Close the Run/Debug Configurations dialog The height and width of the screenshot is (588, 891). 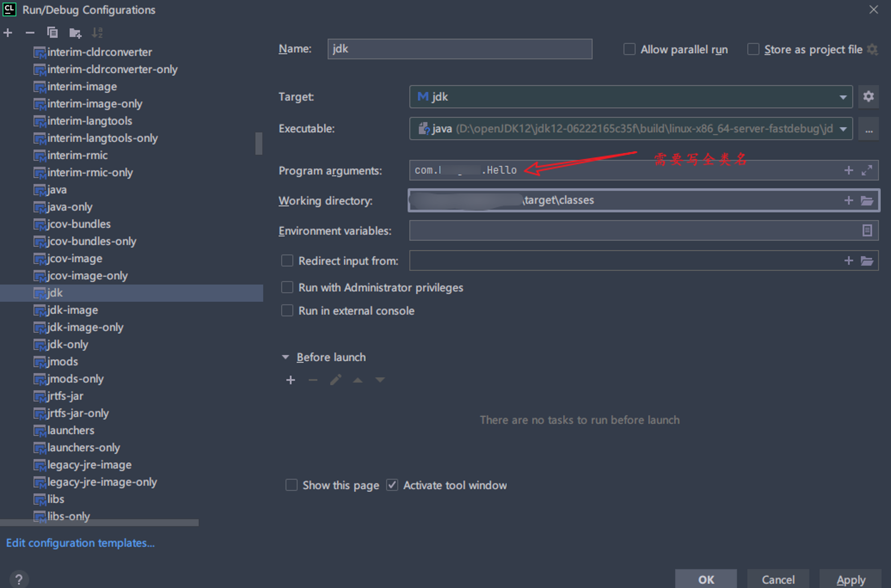click(874, 9)
